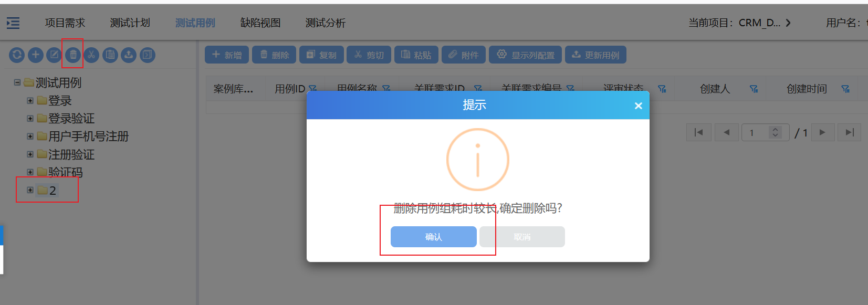Click the filter icon beside 创建人
Screen dimensions: 868x305
click(754, 89)
